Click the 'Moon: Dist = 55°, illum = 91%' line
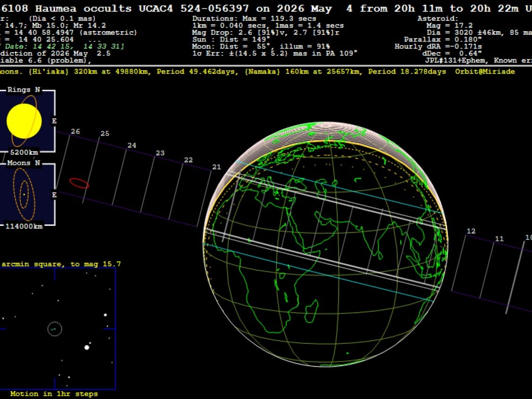Image resolution: width=532 pixels, height=399 pixels. click(261, 47)
